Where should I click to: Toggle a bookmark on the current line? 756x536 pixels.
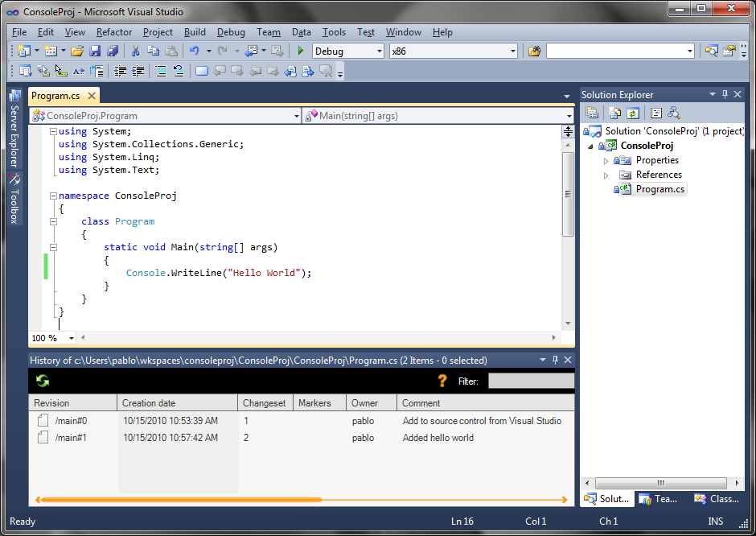(202, 72)
